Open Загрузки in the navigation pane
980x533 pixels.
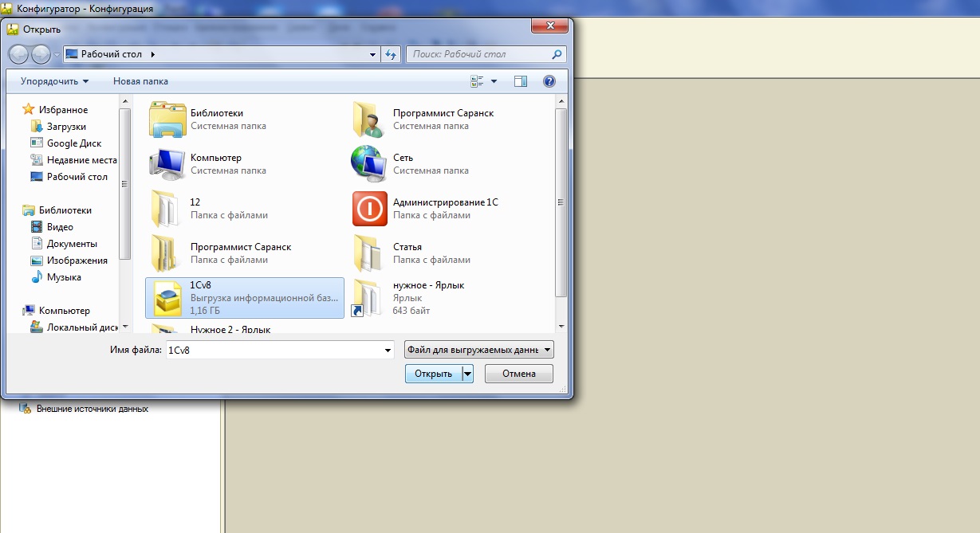point(66,127)
